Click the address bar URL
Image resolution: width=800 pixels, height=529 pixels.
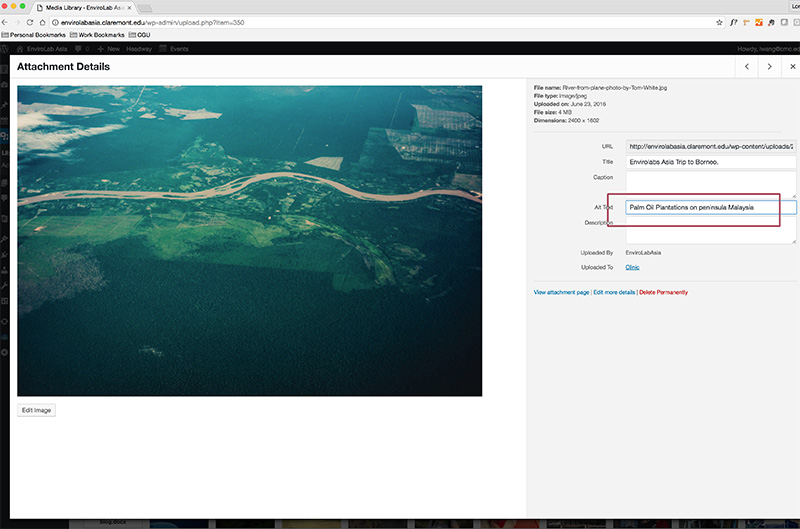click(x=153, y=22)
